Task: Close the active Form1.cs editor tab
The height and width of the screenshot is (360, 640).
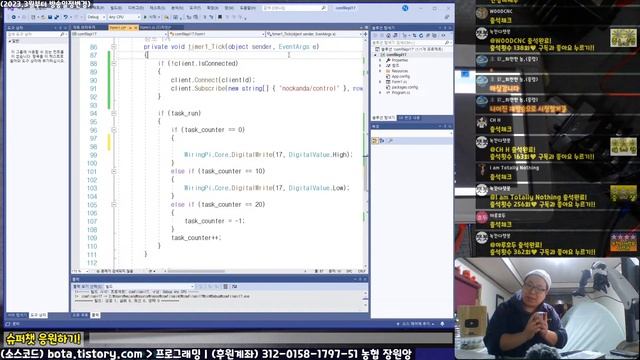Action: tap(135, 28)
